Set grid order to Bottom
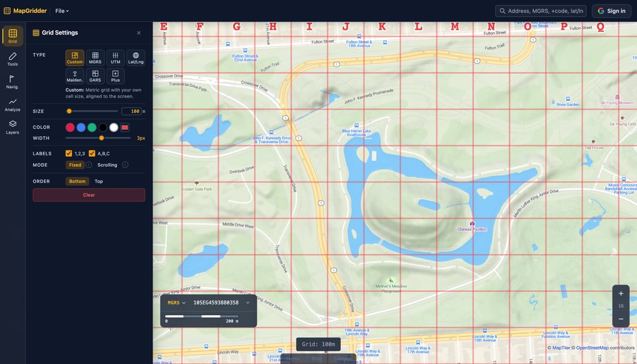637x364 pixels. [77, 181]
